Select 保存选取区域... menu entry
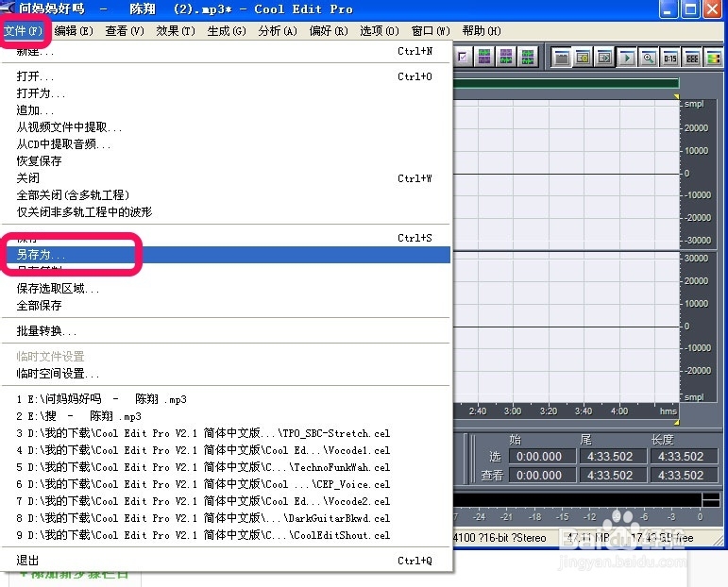Screen dimensions: 728x587 (x=226, y=289)
